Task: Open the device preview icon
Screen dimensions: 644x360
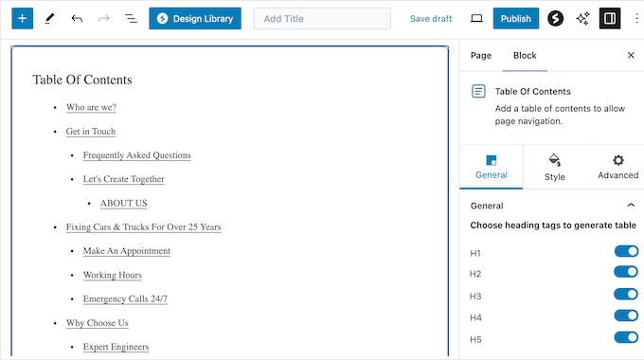Action: coord(476,19)
